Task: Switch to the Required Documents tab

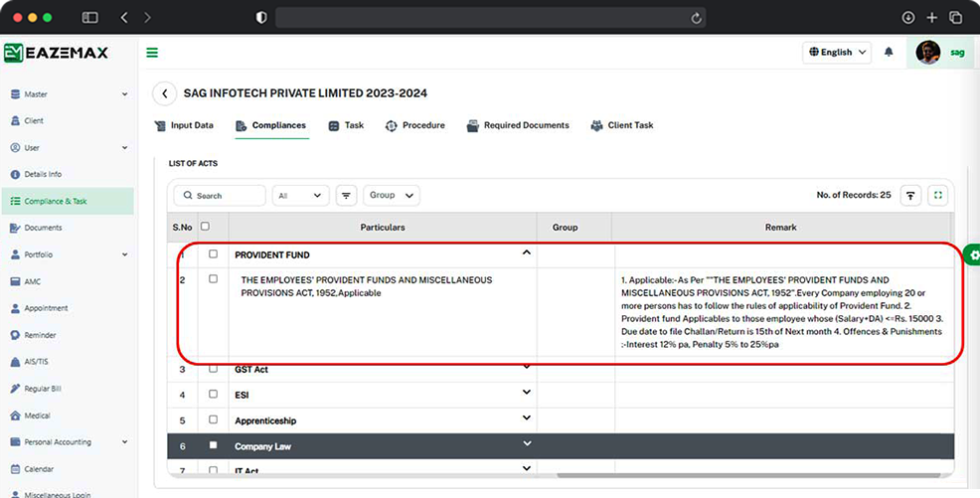Action: pyautogui.click(x=518, y=125)
